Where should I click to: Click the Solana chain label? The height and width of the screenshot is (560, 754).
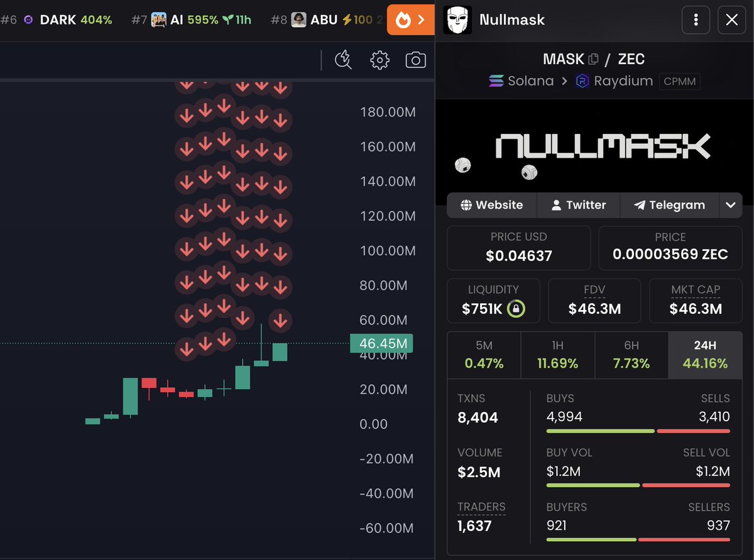(x=531, y=81)
